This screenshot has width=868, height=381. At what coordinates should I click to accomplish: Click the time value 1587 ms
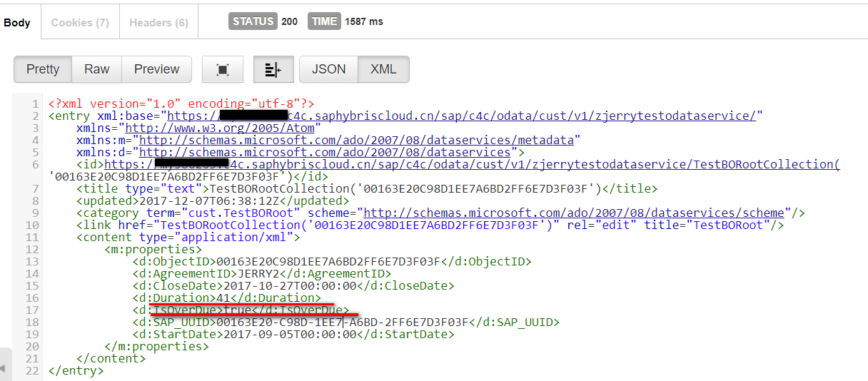pyautogui.click(x=364, y=21)
